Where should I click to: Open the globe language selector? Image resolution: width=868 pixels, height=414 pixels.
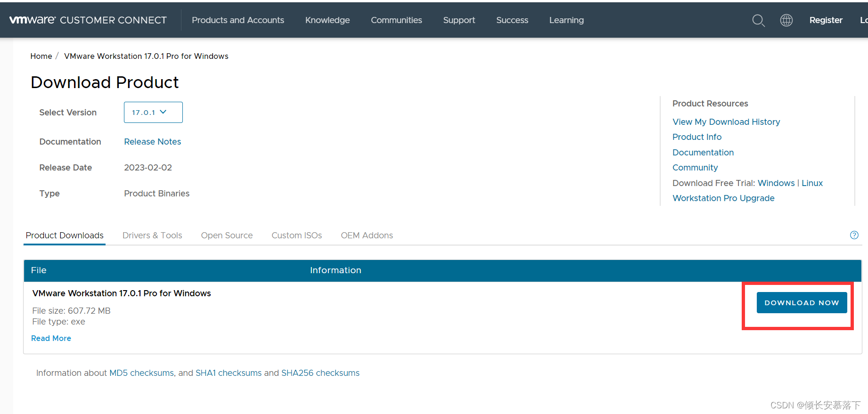click(x=786, y=20)
